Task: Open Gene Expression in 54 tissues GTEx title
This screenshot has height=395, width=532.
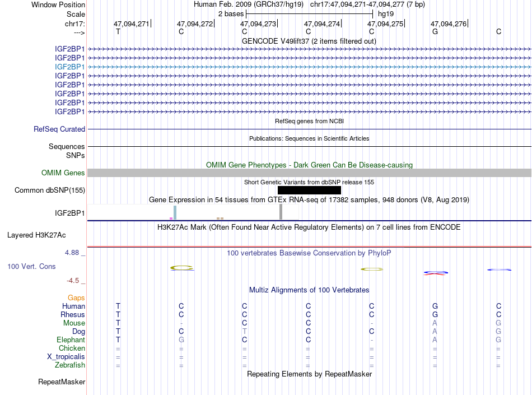Action: 309,199
